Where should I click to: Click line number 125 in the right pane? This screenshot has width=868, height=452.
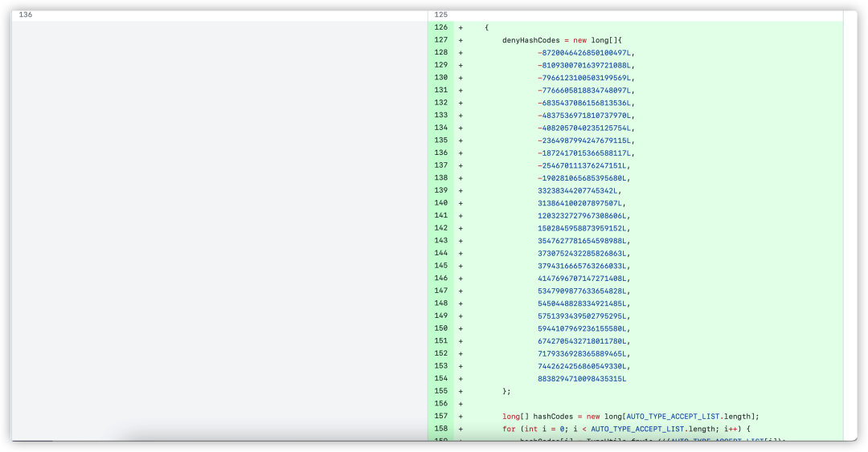pos(441,14)
